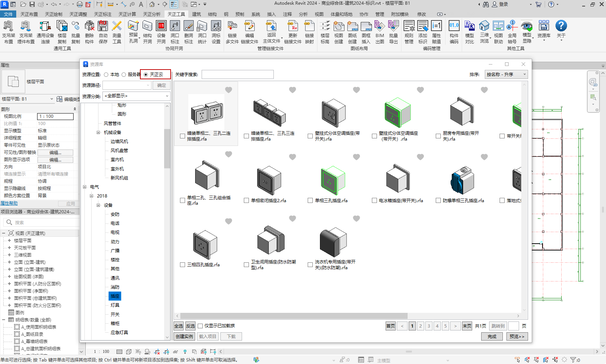Tick checkbox for 单相三孔插座.rfa
The image size is (606, 364).
(x=310, y=200)
